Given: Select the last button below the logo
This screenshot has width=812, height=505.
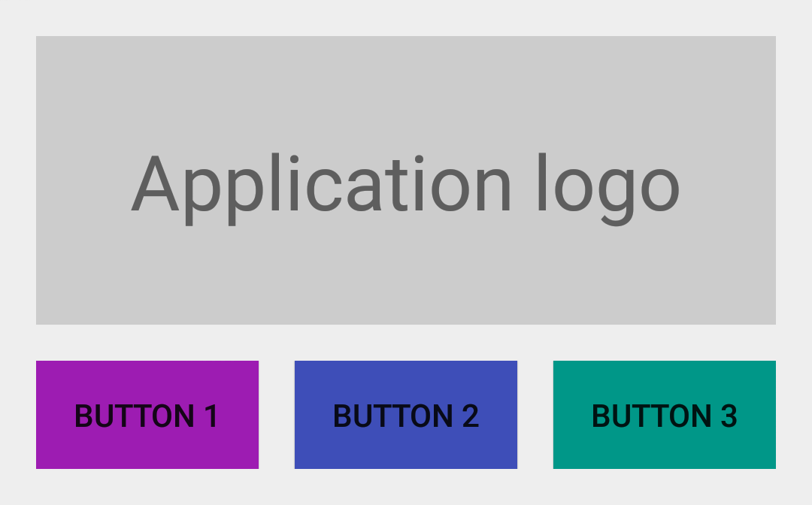Looking at the screenshot, I should tap(665, 415).
